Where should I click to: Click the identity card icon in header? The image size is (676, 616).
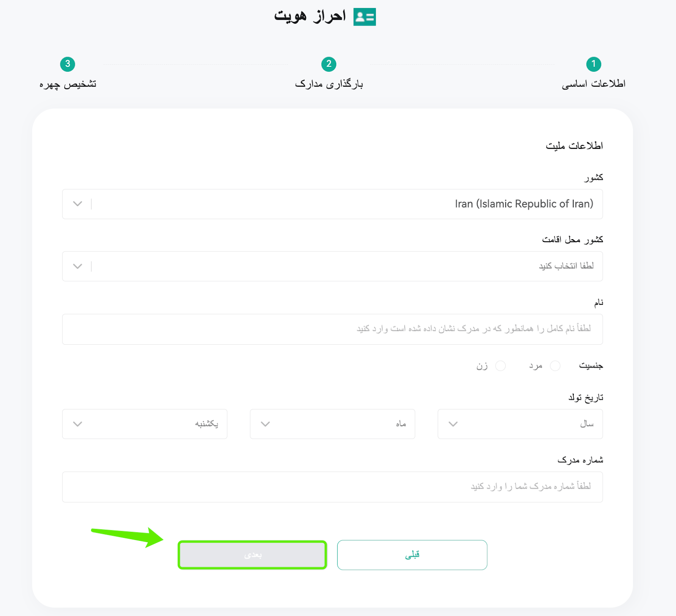click(x=365, y=17)
